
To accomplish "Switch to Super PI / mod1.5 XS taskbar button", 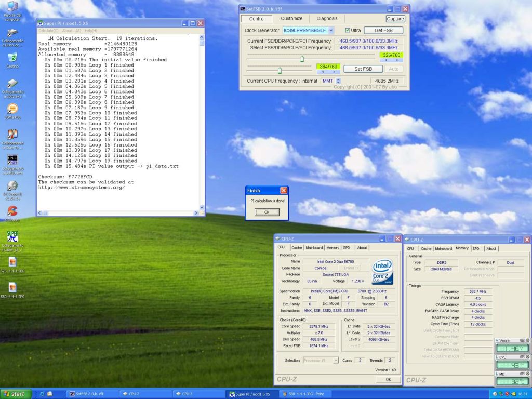I will [251, 394].
